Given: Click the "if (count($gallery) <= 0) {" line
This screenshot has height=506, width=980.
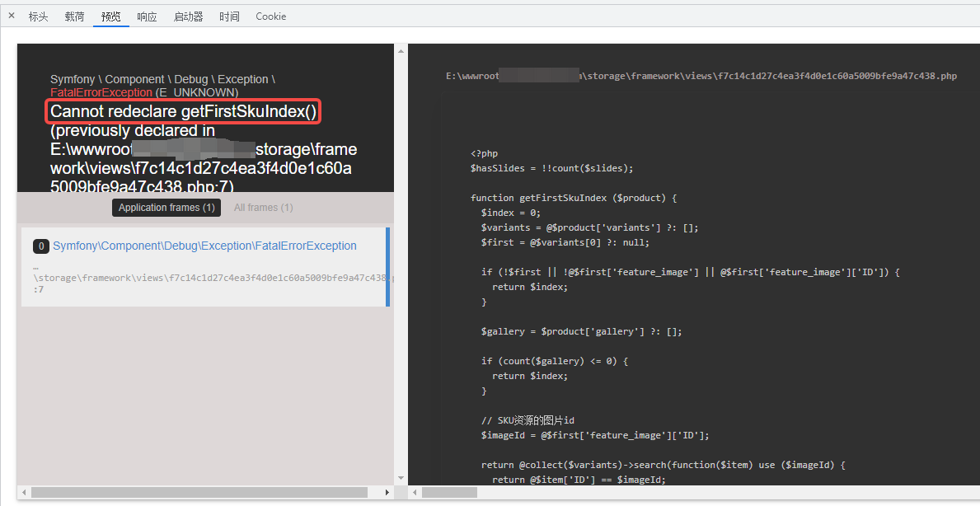Looking at the screenshot, I should click(555, 361).
